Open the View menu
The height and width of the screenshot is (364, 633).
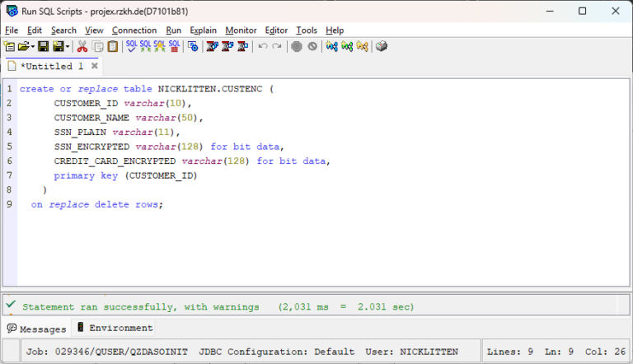94,30
